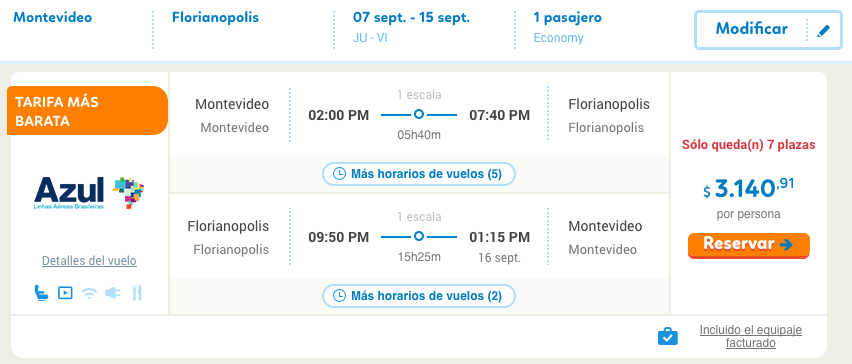The height and width of the screenshot is (364, 852).
Task: Click the return flight stopover circle marker
Action: 418,236
